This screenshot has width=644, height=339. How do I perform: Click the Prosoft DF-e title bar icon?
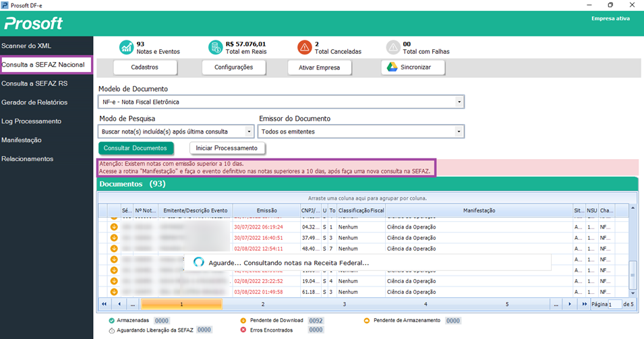[x=5, y=5]
